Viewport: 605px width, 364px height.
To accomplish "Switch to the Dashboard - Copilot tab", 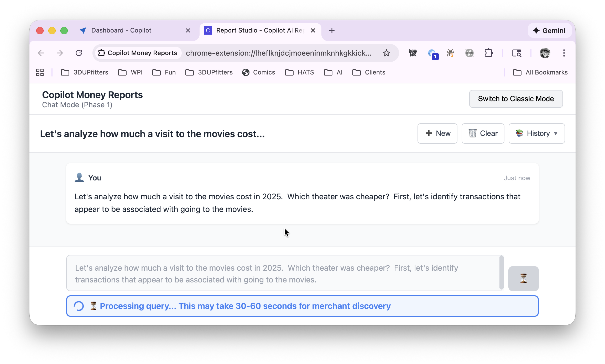I will click(121, 30).
